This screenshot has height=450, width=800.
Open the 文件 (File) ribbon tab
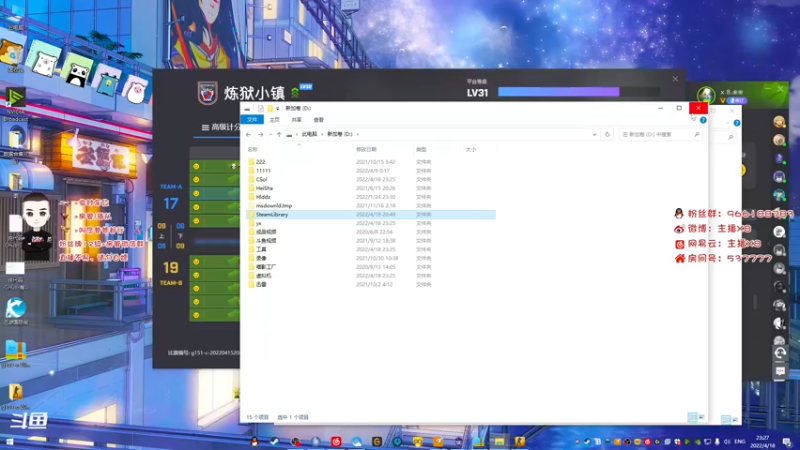click(252, 120)
